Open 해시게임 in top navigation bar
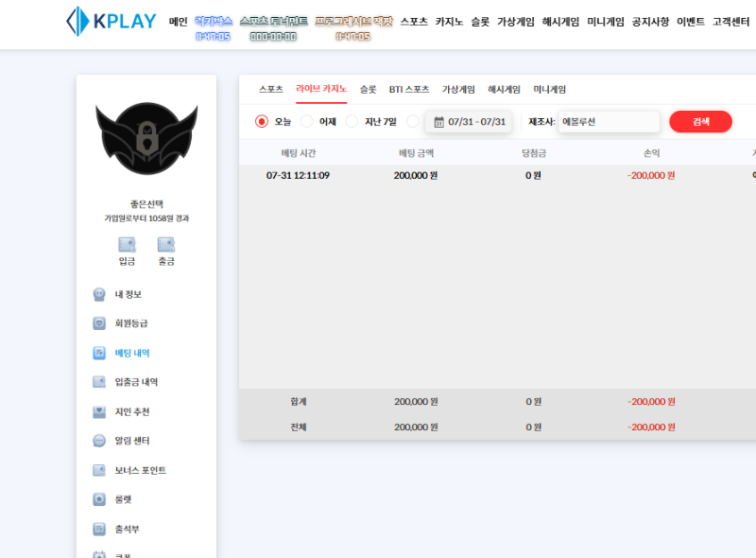This screenshot has width=756, height=558. pos(560,22)
